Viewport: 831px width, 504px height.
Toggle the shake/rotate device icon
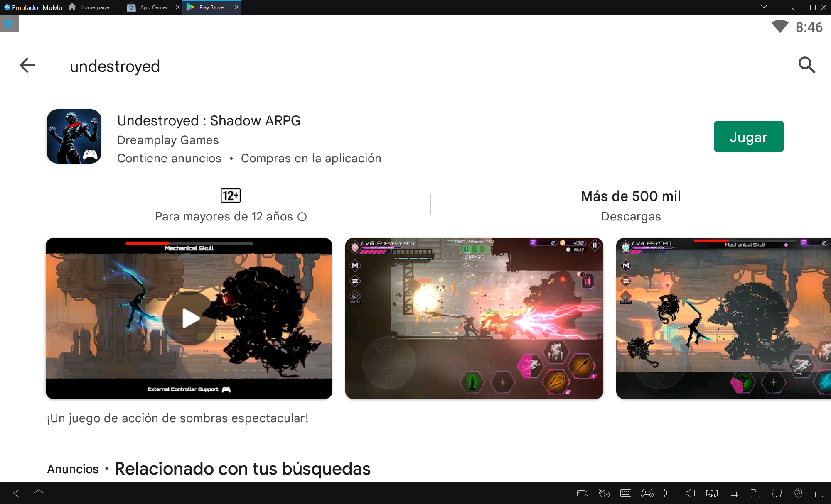pos(777,493)
